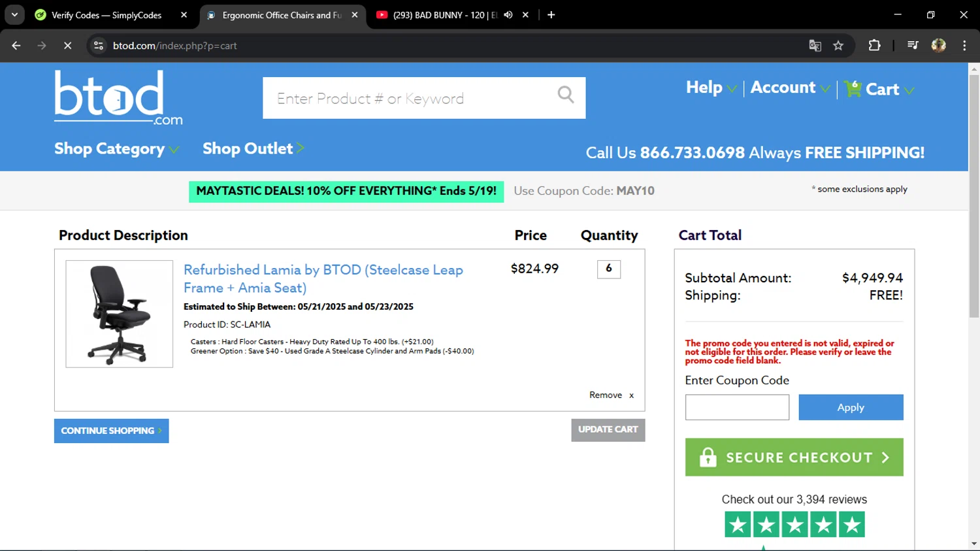Go back to previous page
The image size is (980, 551).
16,46
